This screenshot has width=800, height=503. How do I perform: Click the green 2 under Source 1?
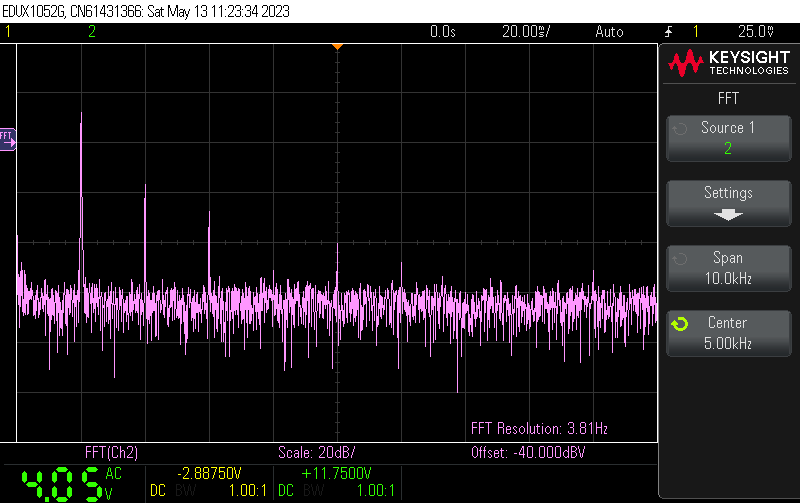(728, 148)
